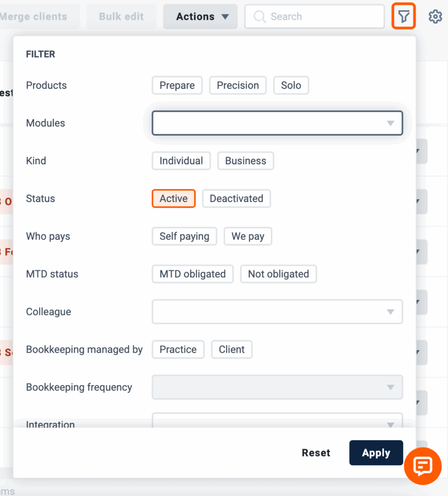Select the MTD obligated filter

click(193, 274)
